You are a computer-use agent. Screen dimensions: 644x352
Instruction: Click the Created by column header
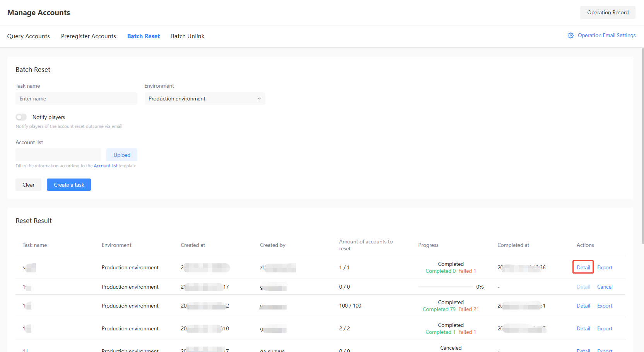pyautogui.click(x=273, y=245)
